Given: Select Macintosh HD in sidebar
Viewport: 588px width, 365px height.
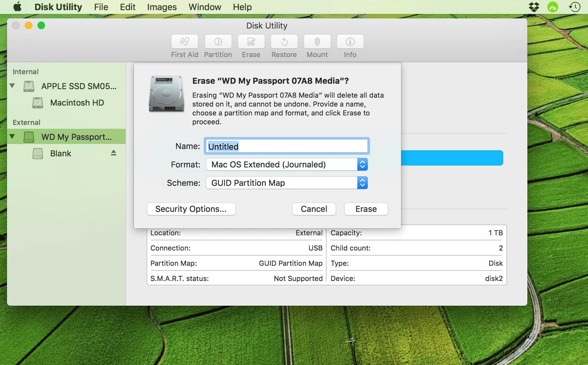Looking at the screenshot, I should (x=77, y=103).
